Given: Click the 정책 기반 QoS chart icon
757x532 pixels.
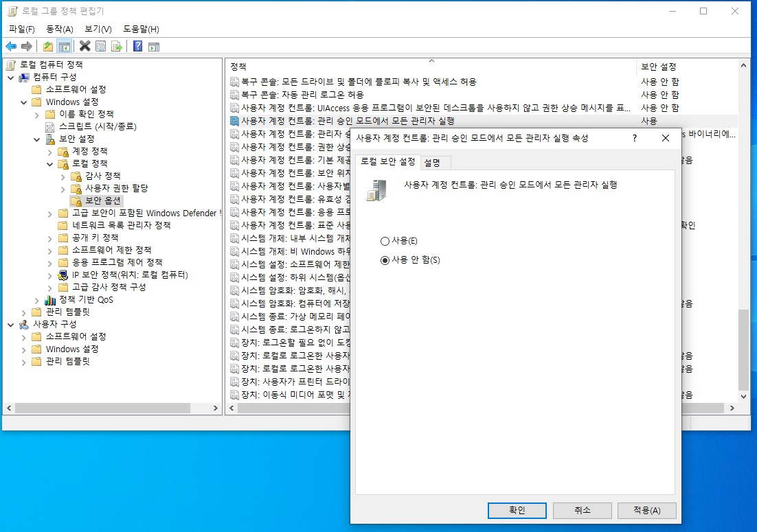Looking at the screenshot, I should [x=50, y=300].
